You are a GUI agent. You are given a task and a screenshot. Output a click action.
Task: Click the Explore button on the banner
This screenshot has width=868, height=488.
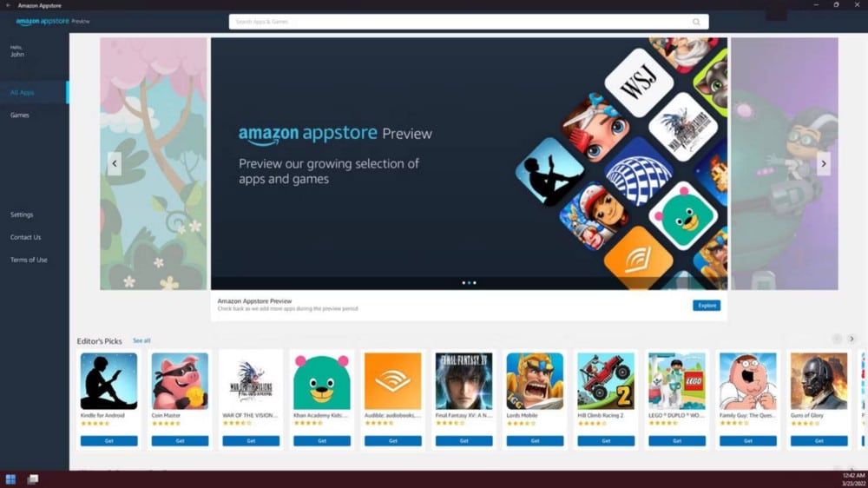(707, 305)
